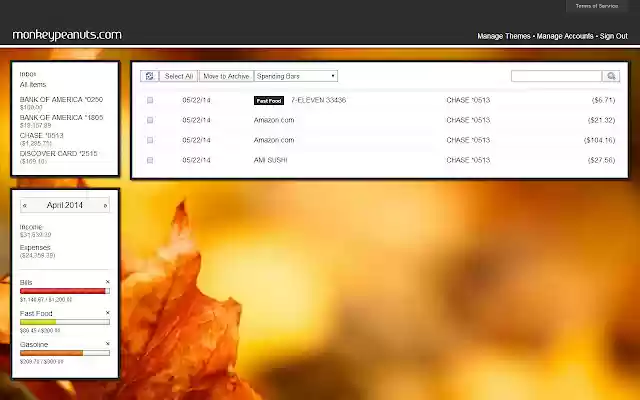Open the Spending Bars dropdown
The image size is (640, 400).
(x=296, y=76)
